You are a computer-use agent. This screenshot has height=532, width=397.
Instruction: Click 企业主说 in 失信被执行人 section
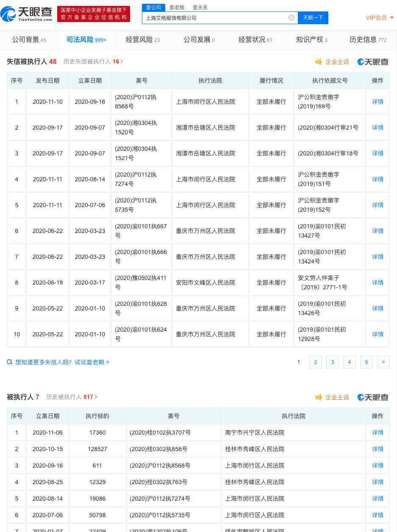click(332, 62)
